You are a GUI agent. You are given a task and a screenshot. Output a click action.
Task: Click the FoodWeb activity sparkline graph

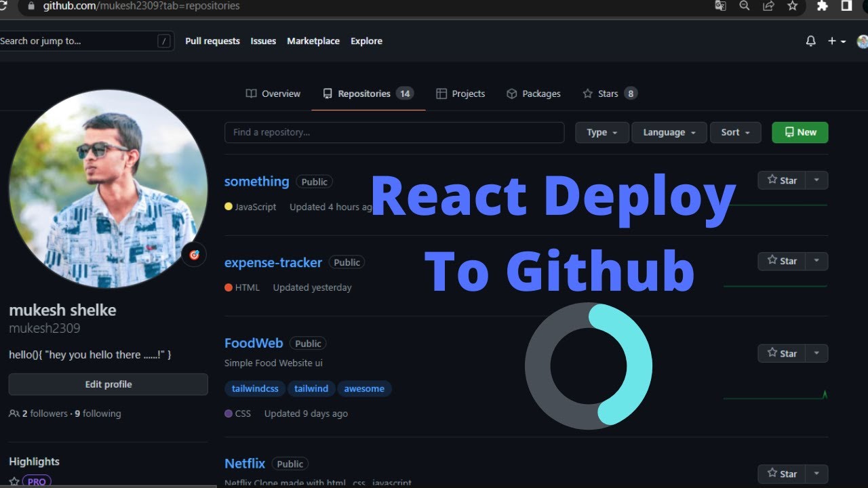[776, 394]
